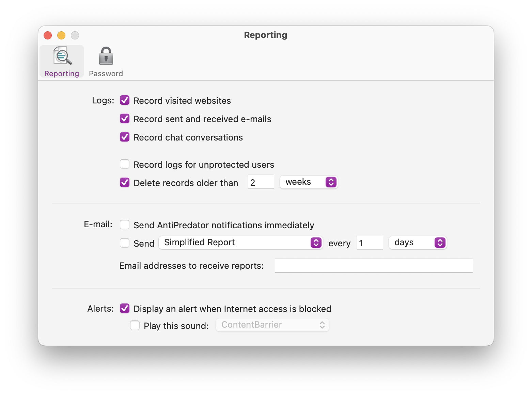Switch to the Password tab label
This screenshot has width=532, height=396.
106,73
